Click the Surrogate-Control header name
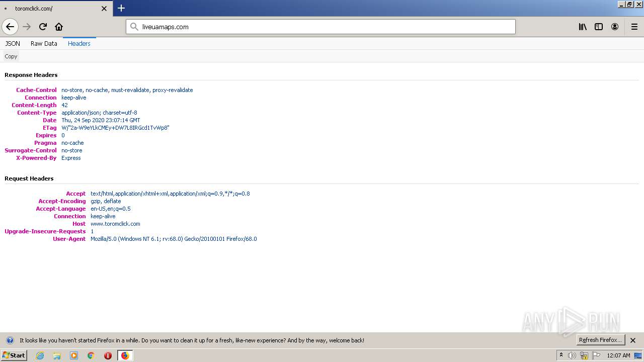644x362 pixels. click(31, 150)
